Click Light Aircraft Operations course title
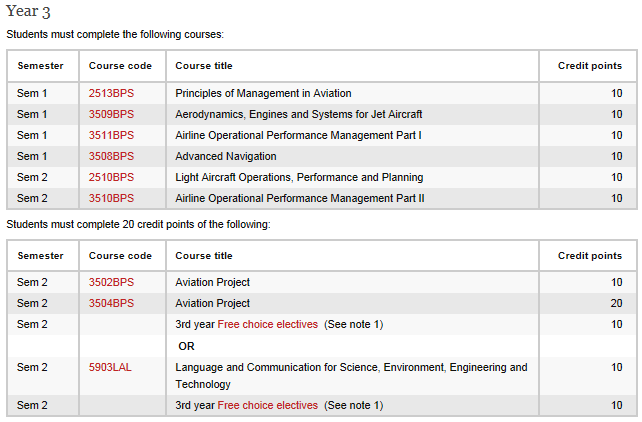Viewport: 642px width, 422px height. point(299,177)
